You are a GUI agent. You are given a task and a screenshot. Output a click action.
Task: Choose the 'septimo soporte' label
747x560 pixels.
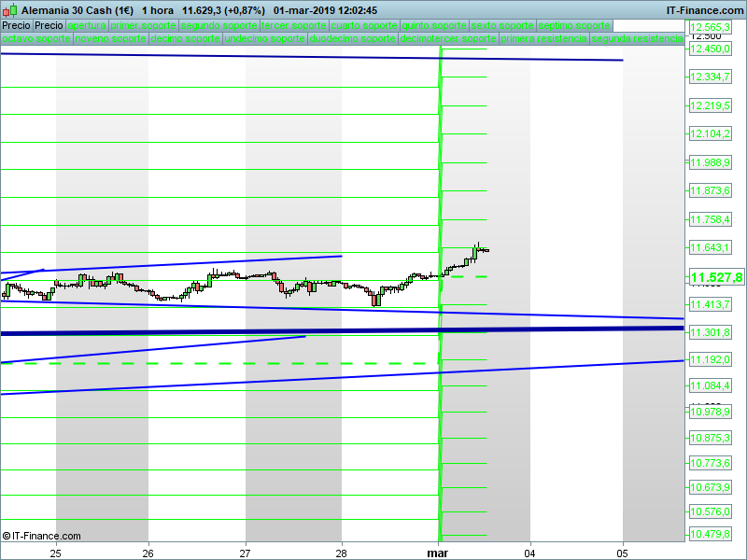[x=575, y=25]
